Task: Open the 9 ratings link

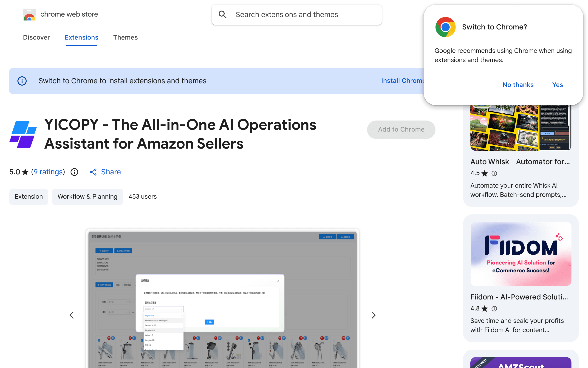Action: click(48, 172)
